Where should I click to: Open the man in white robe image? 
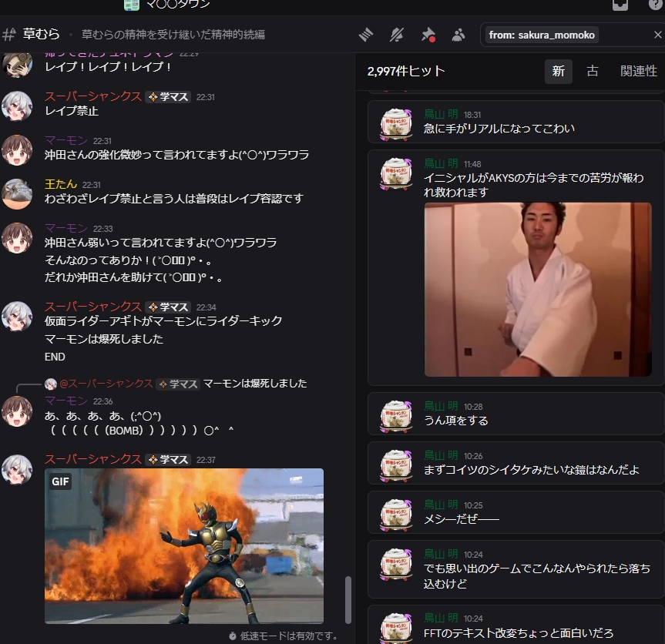pyautogui.click(x=538, y=289)
